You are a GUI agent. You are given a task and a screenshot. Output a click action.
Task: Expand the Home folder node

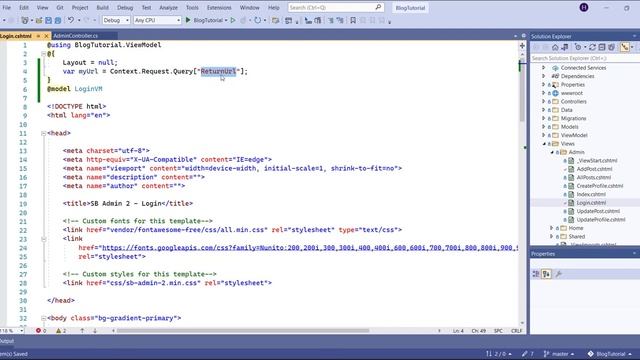(552, 228)
